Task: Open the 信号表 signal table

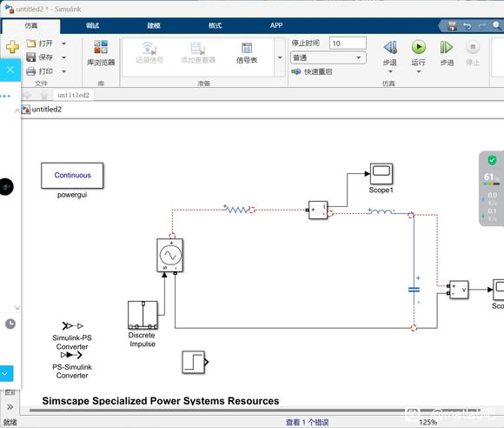Action: (247, 53)
